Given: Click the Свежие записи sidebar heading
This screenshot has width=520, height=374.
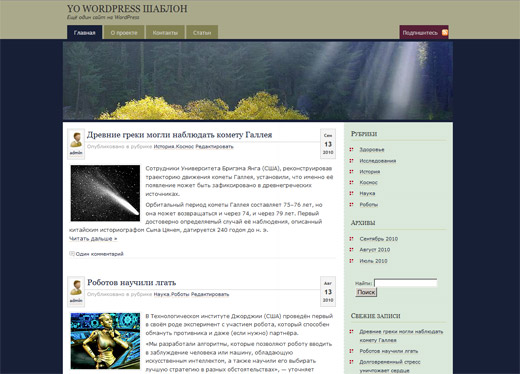Looking at the screenshot, I should 376,316.
